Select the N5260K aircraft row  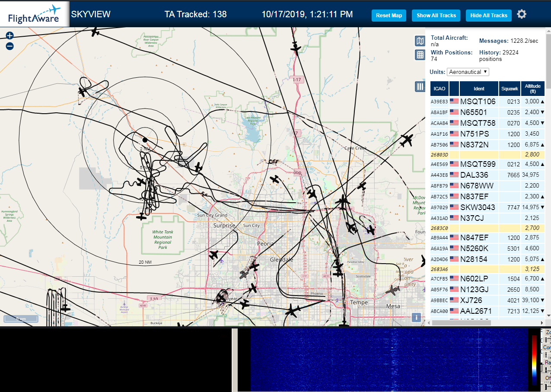487,249
